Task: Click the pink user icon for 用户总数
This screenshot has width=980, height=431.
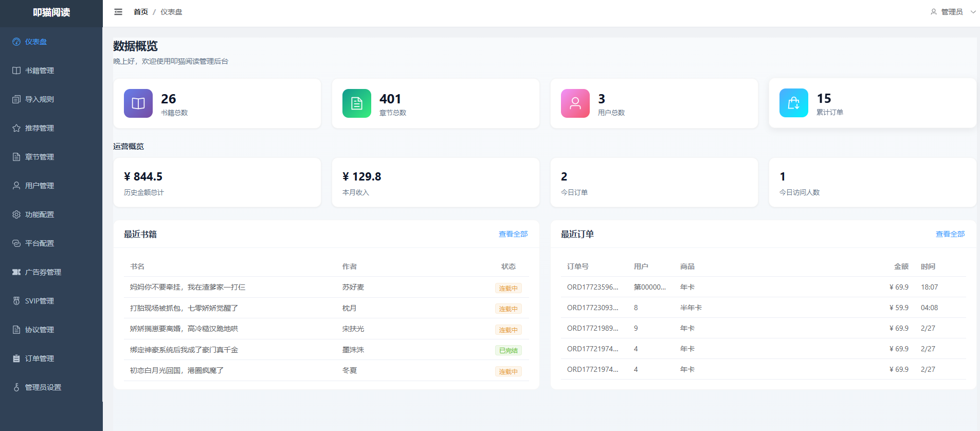Action: click(575, 103)
